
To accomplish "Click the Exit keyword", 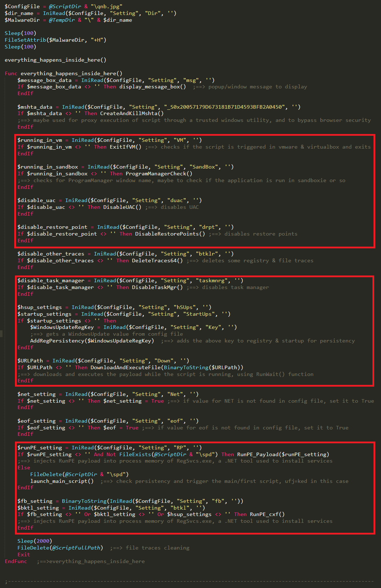I will [x=24, y=555].
